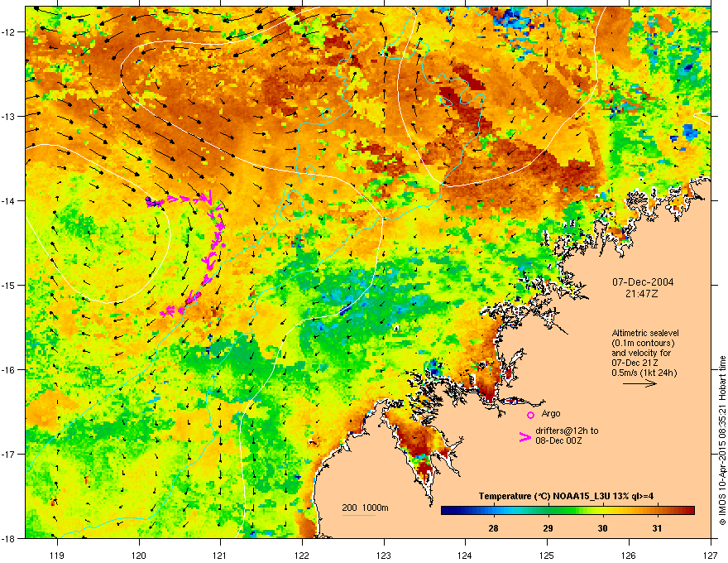Screen dimensions: 728x563
Task: Click longitude axis label 126
Action: tap(629, 555)
